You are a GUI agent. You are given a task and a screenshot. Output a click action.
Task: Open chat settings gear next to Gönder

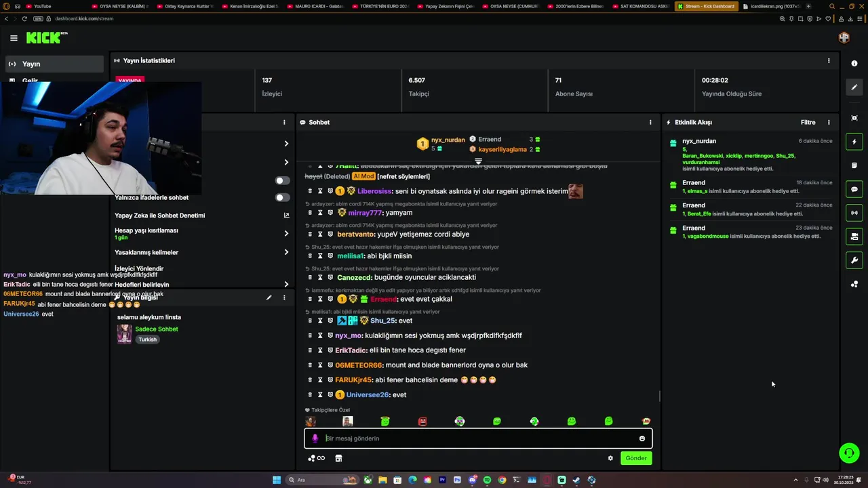point(610,458)
